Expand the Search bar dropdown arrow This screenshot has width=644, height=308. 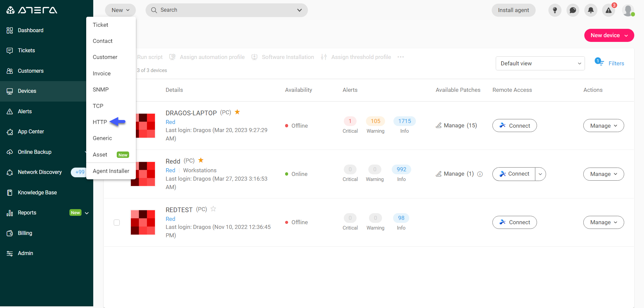[x=300, y=10]
